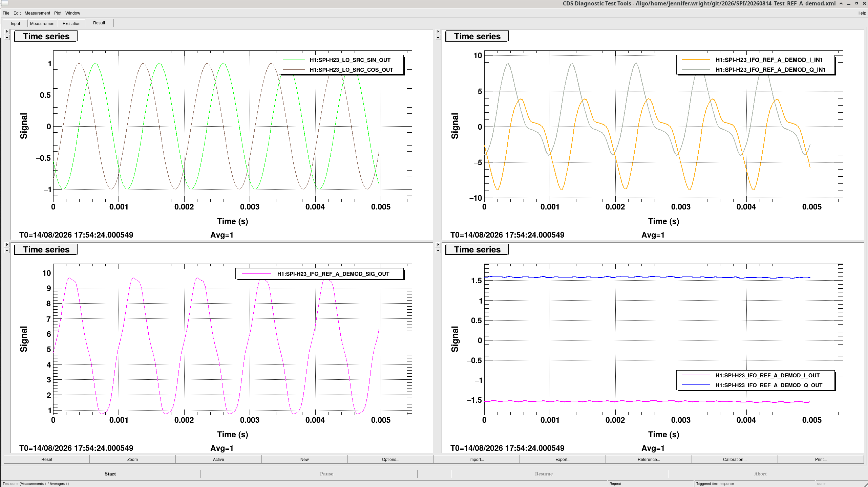Click the blue DEMOD_Q_OUT legend line sample

(x=696, y=385)
